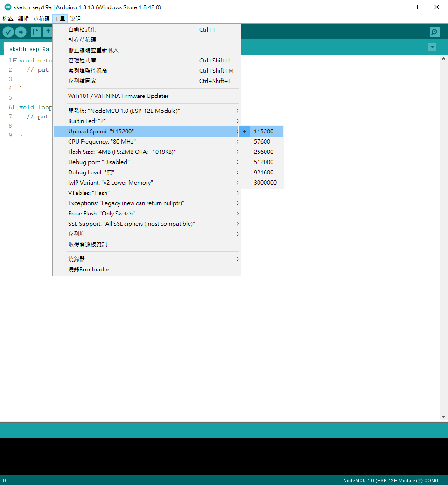The image size is (448, 485).
Task: Expand the VTables Flash submenu
Action: click(x=147, y=193)
